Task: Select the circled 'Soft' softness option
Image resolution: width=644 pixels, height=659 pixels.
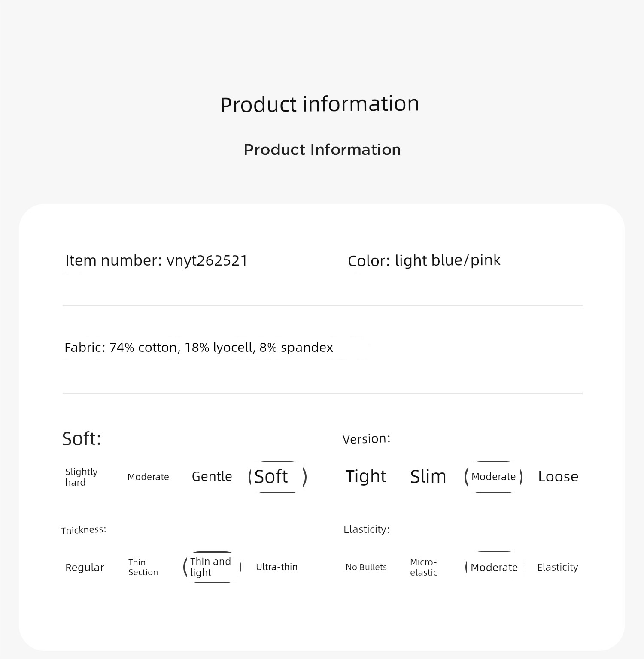Action: [x=277, y=477]
